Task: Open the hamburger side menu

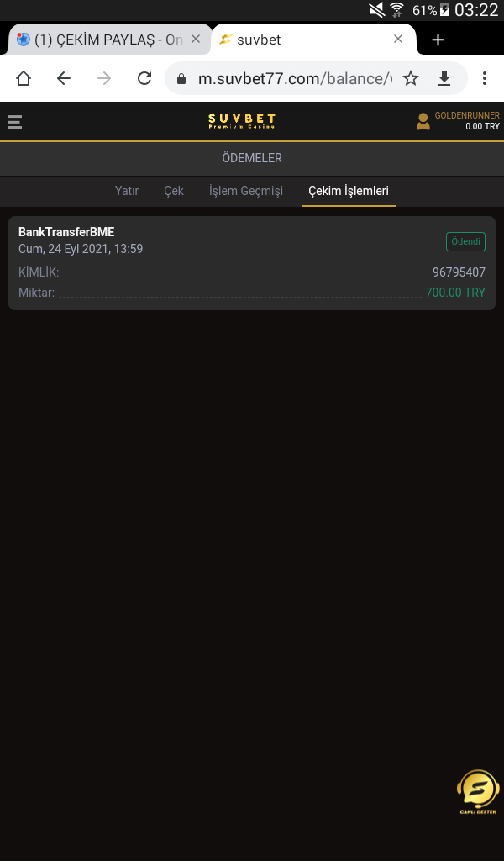Action: 15,122
